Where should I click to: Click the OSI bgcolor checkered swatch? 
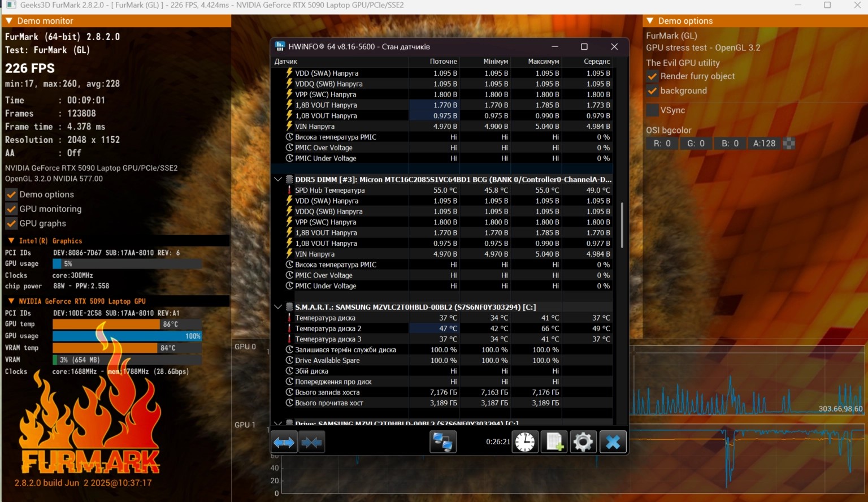(789, 144)
